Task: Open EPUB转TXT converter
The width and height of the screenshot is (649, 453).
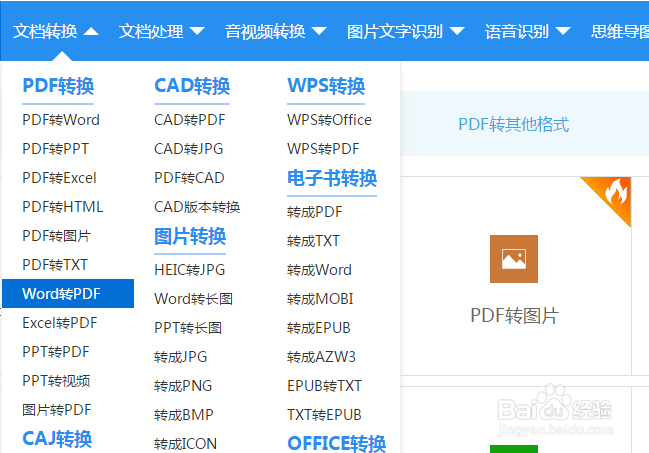Action: pyautogui.click(x=324, y=386)
